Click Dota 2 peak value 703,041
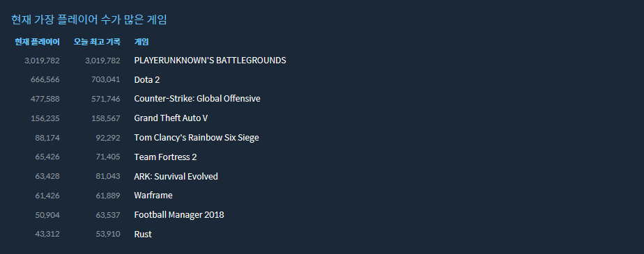The height and width of the screenshot is (254, 644). (105, 79)
